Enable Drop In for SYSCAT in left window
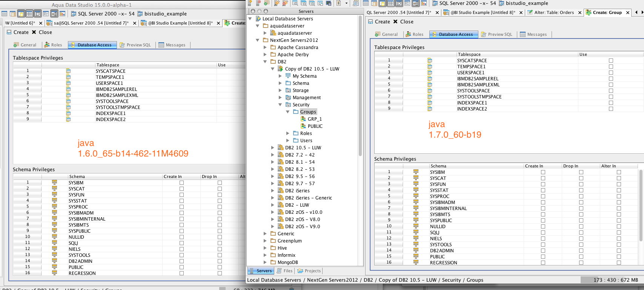Image resolution: width=644 pixels, height=290 pixels. (220, 189)
